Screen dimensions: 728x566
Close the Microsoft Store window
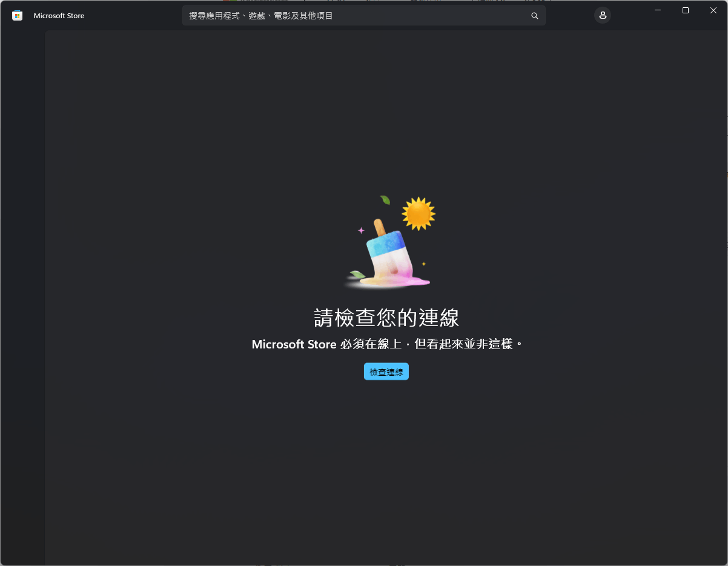click(x=713, y=10)
